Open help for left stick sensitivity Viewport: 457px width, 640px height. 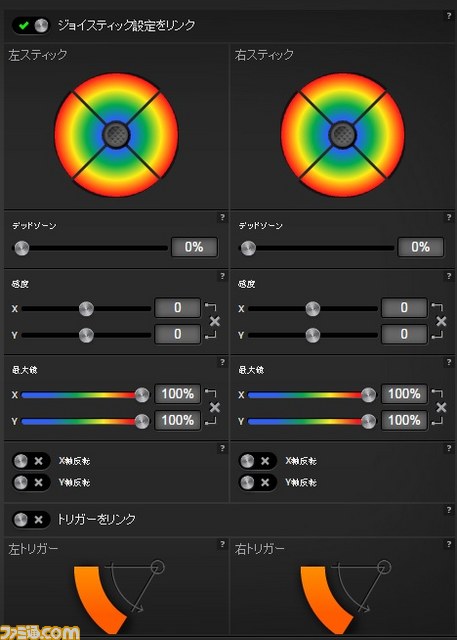pos(222,276)
